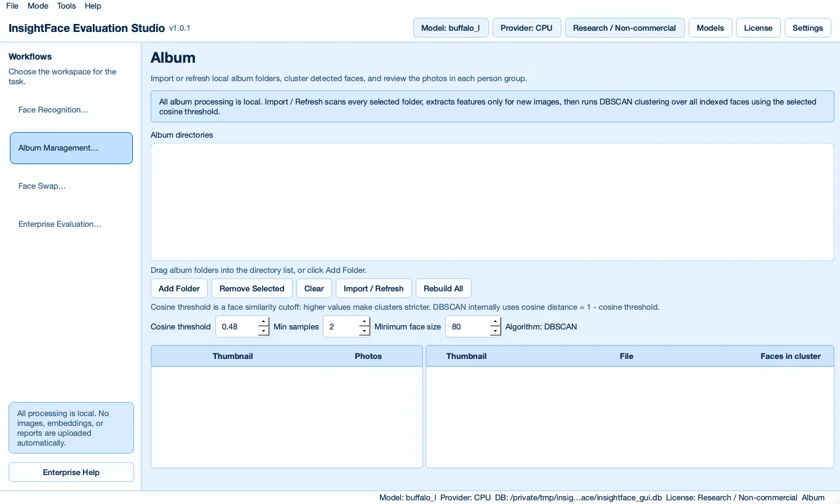
Task: Click the album directories list area
Action: 493,202
